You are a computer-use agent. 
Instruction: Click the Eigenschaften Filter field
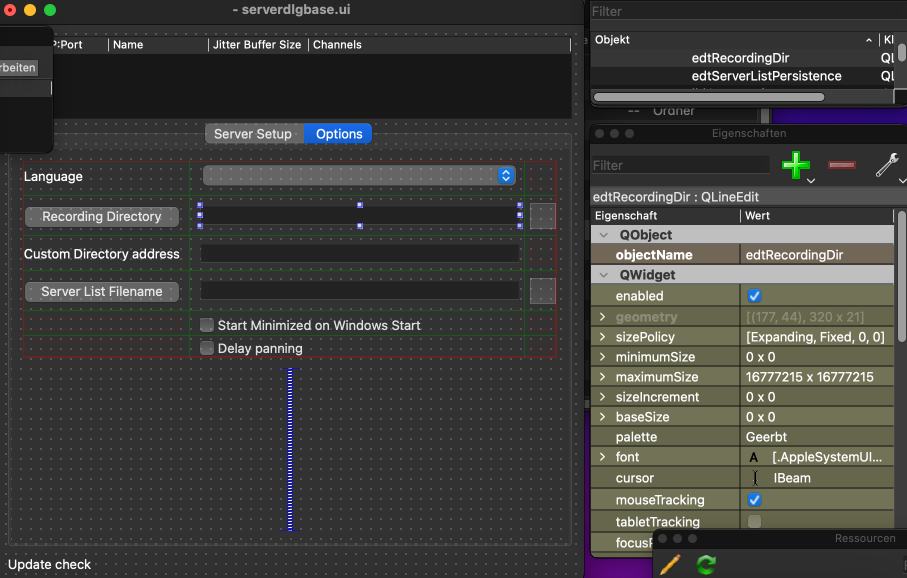tap(680, 165)
